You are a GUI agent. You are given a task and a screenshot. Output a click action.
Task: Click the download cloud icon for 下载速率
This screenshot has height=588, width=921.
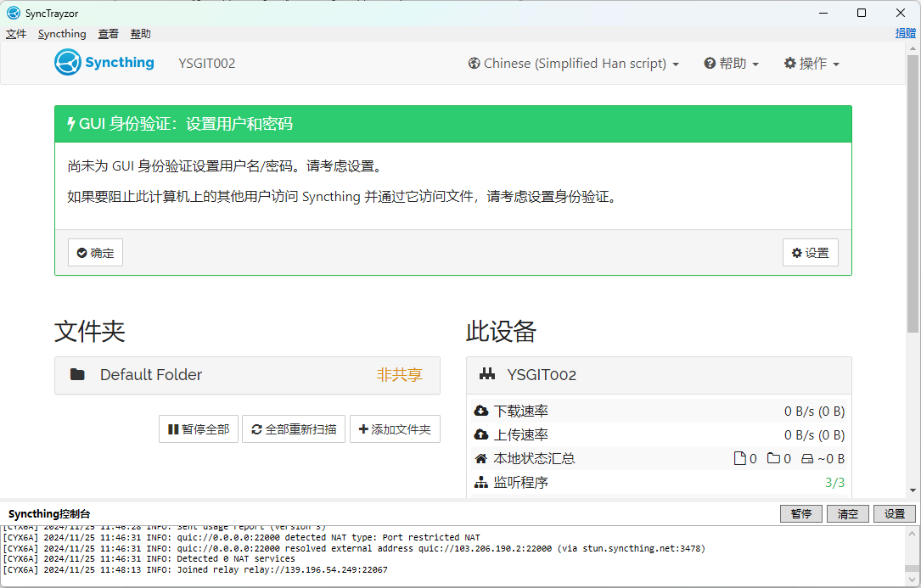[x=481, y=412]
